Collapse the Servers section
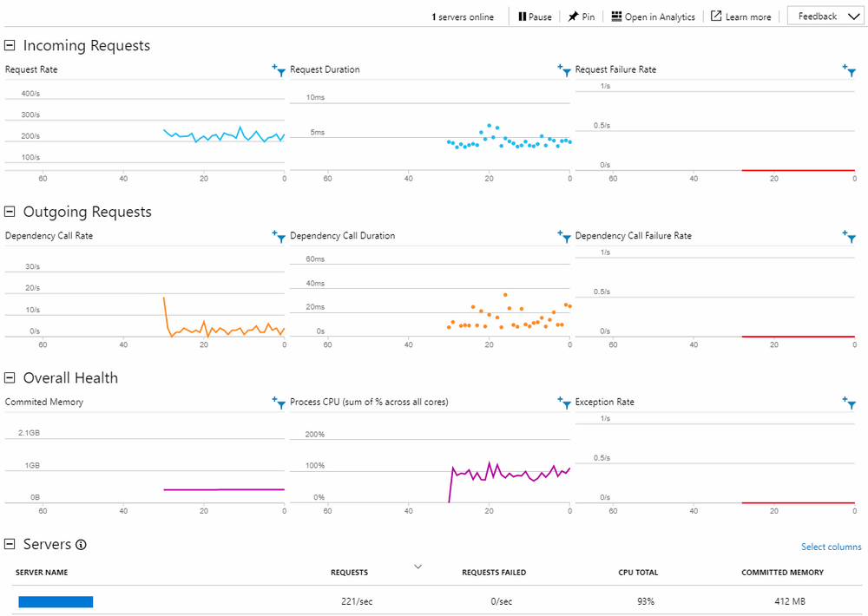Screen dimensions: 868x616 (10, 544)
